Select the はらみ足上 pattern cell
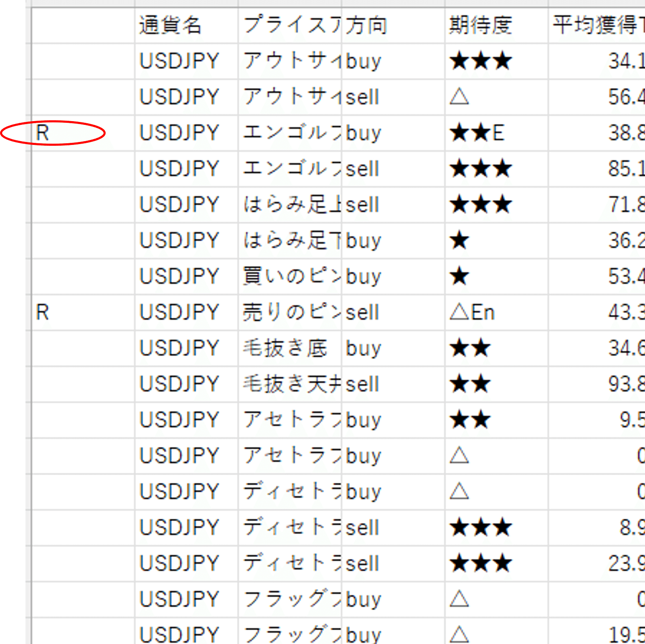The width and height of the screenshot is (645, 644). [289, 205]
